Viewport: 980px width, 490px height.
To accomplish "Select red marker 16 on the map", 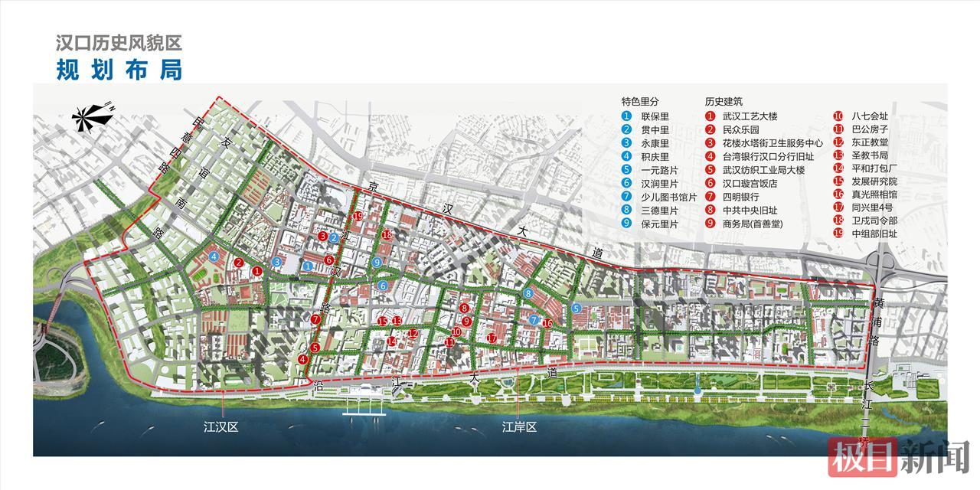I will 547,323.
